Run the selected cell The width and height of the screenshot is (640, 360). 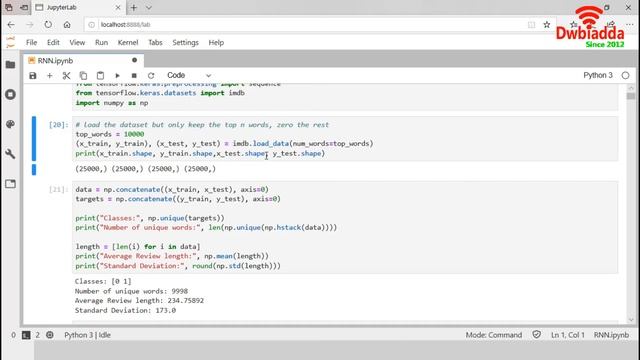(x=118, y=76)
